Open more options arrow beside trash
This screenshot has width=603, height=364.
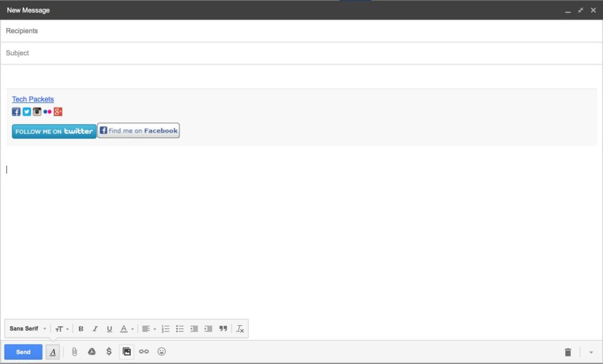click(x=591, y=352)
